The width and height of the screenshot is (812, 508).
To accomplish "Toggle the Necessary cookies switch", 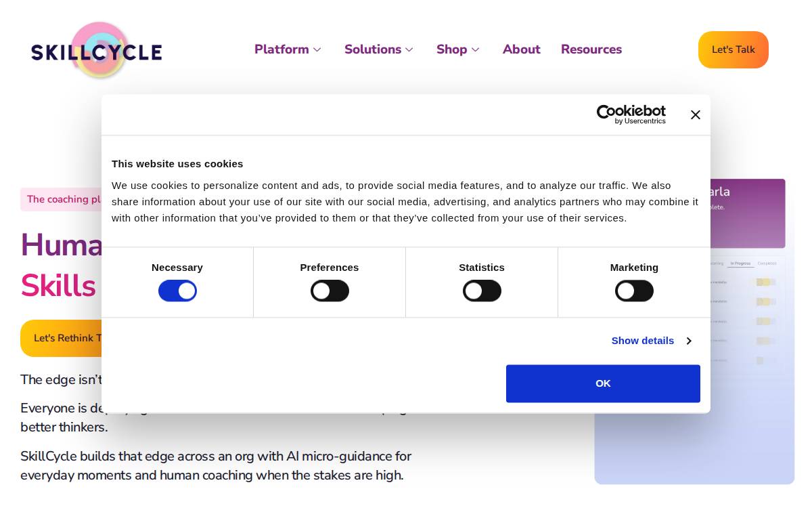I will click(x=177, y=291).
